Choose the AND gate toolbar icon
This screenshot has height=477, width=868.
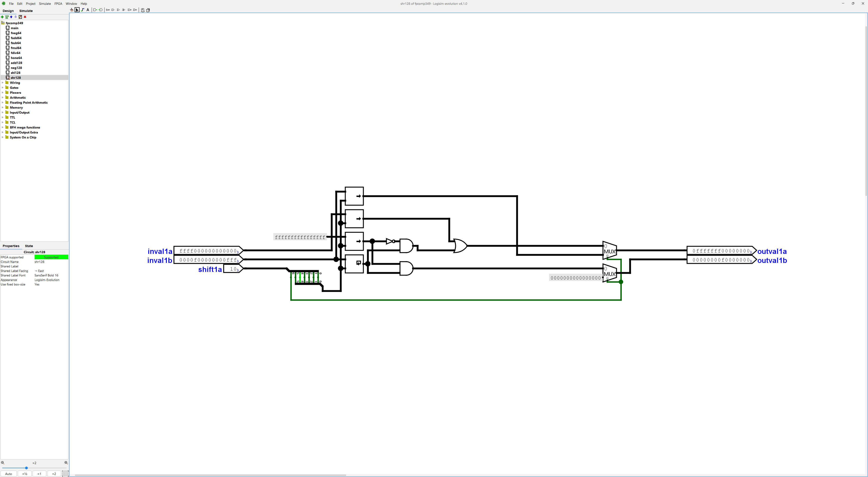pos(113,10)
